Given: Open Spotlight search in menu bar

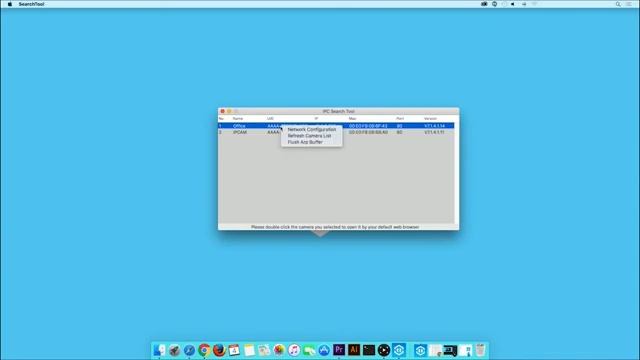Looking at the screenshot, I should (618, 4).
